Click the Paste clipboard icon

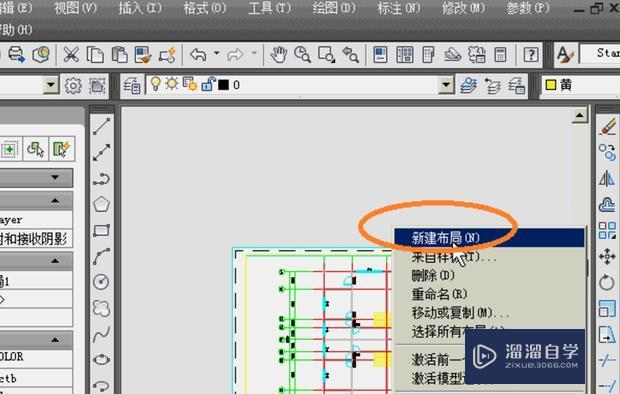coord(119,55)
